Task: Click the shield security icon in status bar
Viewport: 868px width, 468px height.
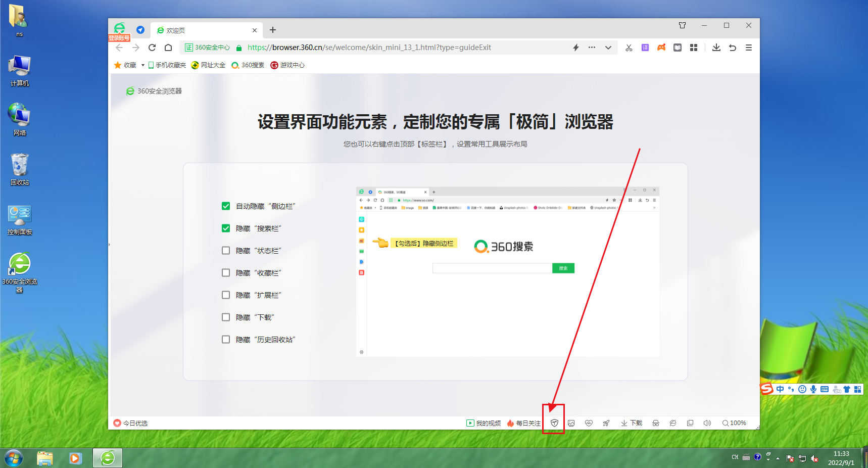Action: coord(554,423)
